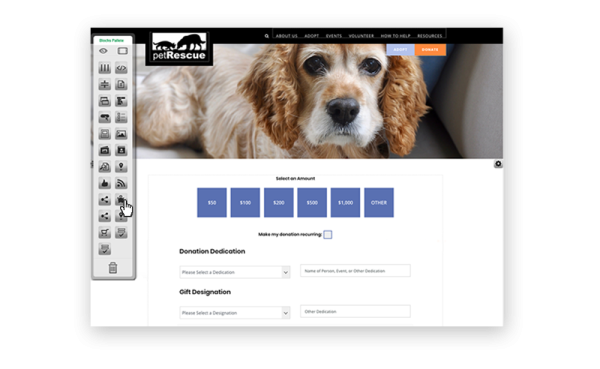Add the image block with mountain icon
Image resolution: width=600 pixels, height=369 pixels.
click(x=121, y=134)
